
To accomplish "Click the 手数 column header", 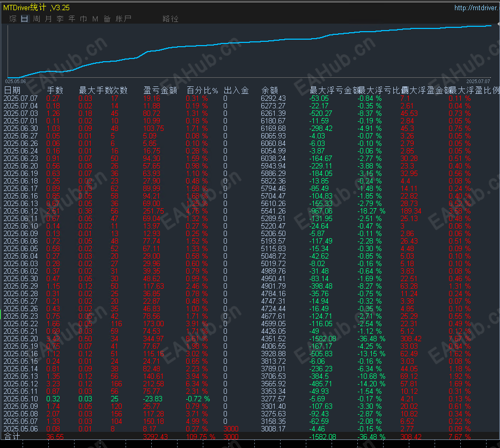I will tap(55, 90).
